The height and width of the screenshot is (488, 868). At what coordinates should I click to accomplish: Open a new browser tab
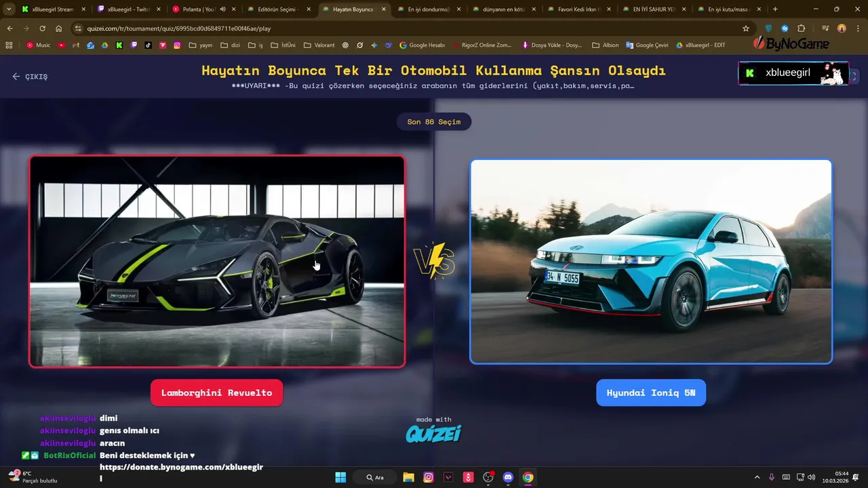(x=775, y=9)
